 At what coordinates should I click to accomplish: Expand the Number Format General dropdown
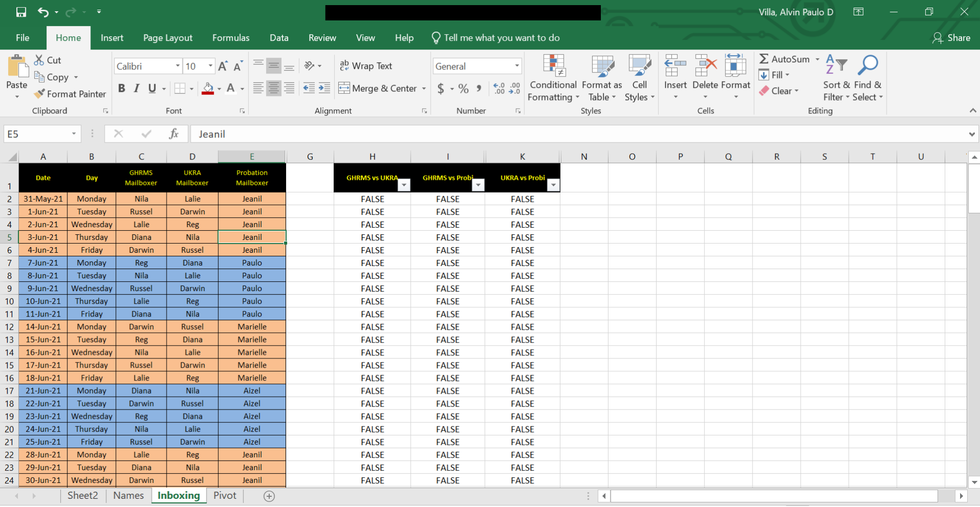click(x=517, y=66)
